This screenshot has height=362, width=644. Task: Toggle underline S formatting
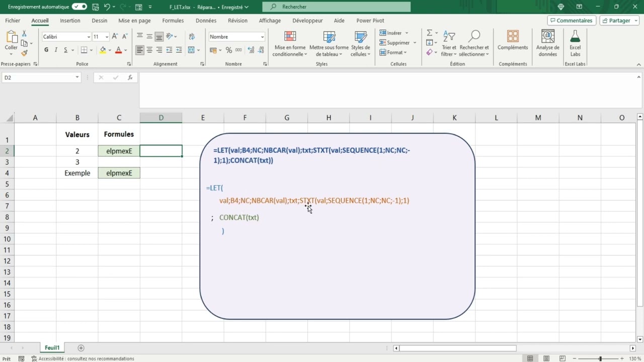point(65,50)
